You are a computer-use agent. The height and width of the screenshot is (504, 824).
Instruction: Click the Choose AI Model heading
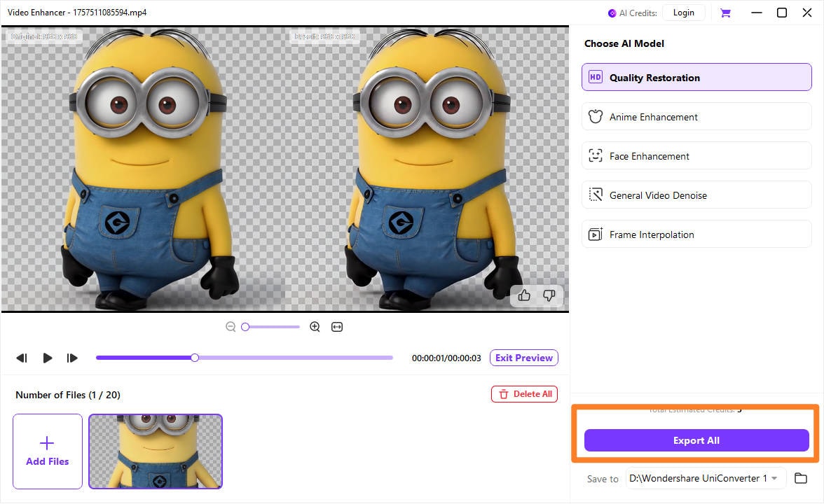[x=624, y=43]
